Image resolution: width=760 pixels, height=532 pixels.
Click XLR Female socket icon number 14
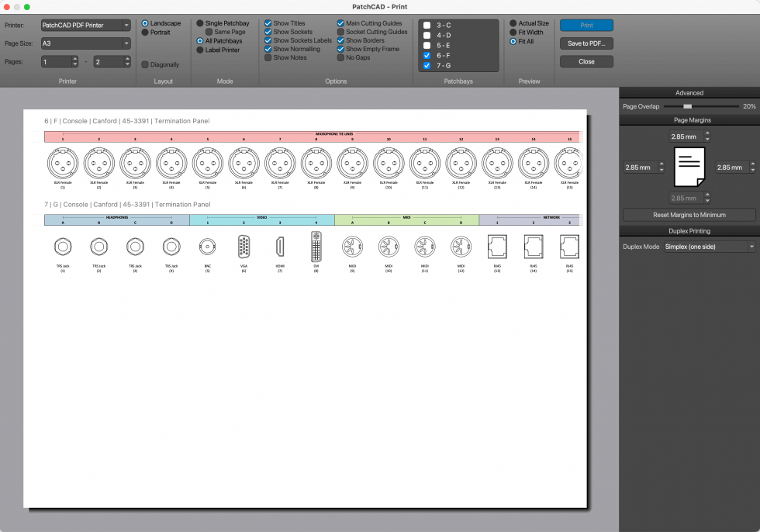(x=534, y=164)
